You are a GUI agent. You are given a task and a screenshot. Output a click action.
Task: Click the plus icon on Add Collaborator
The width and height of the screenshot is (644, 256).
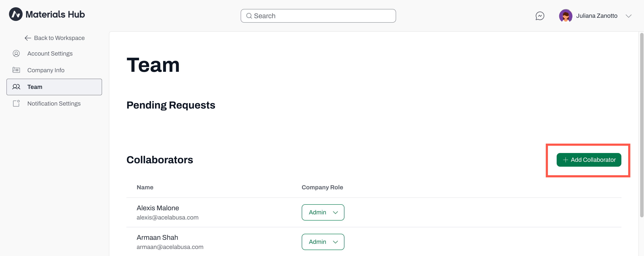(x=565, y=160)
